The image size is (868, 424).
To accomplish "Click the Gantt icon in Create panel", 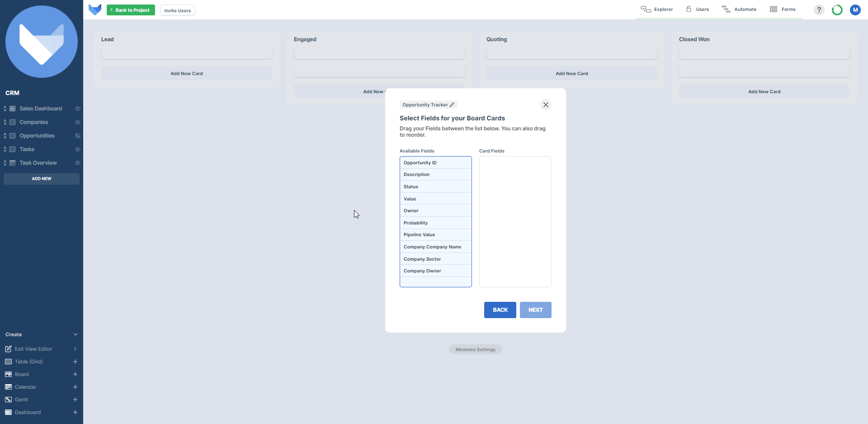I will 8,400.
